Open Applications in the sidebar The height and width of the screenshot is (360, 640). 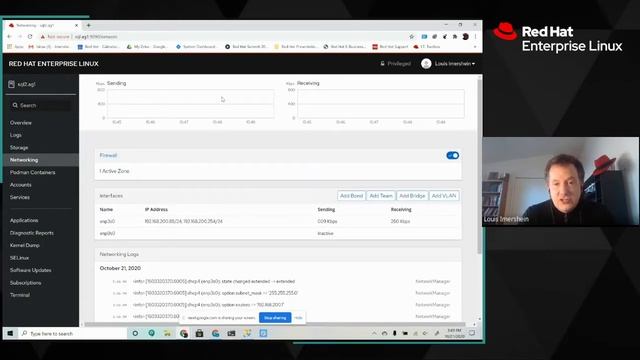(24, 220)
